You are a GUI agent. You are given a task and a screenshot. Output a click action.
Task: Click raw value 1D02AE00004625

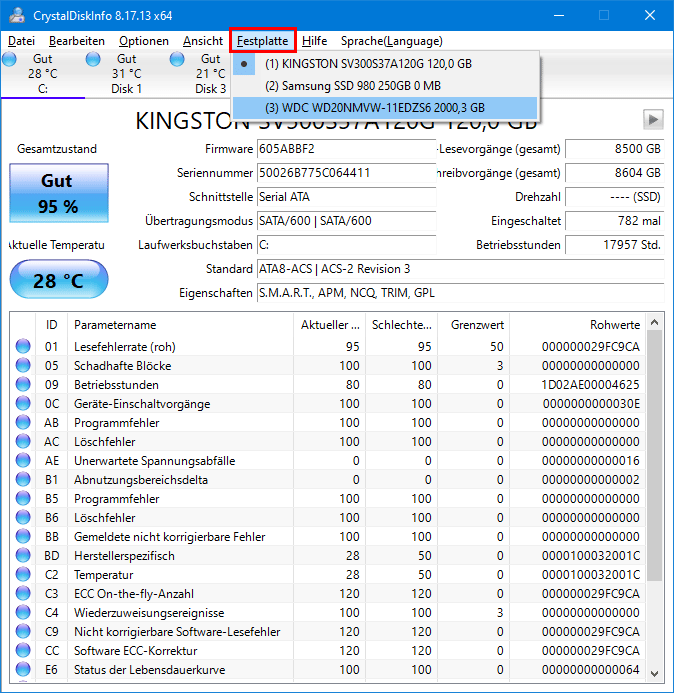(x=590, y=385)
